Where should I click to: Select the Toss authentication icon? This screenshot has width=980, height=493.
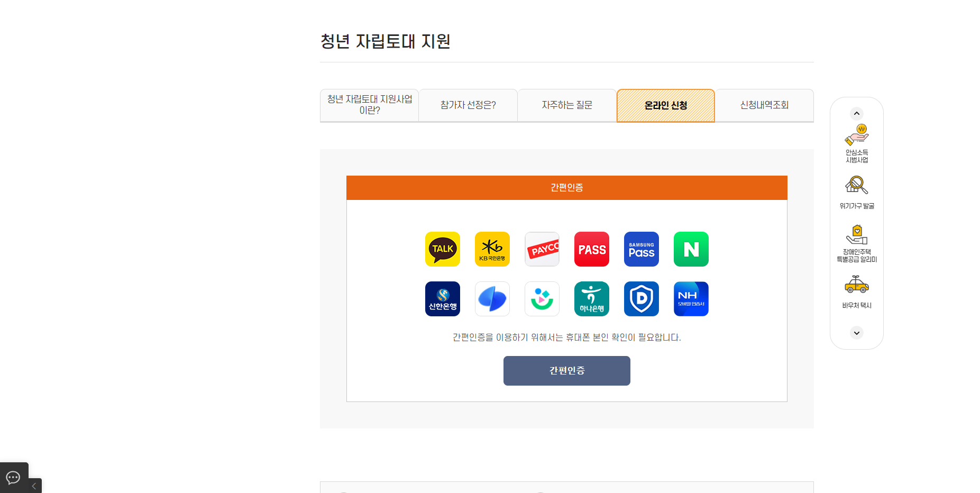[492, 299]
